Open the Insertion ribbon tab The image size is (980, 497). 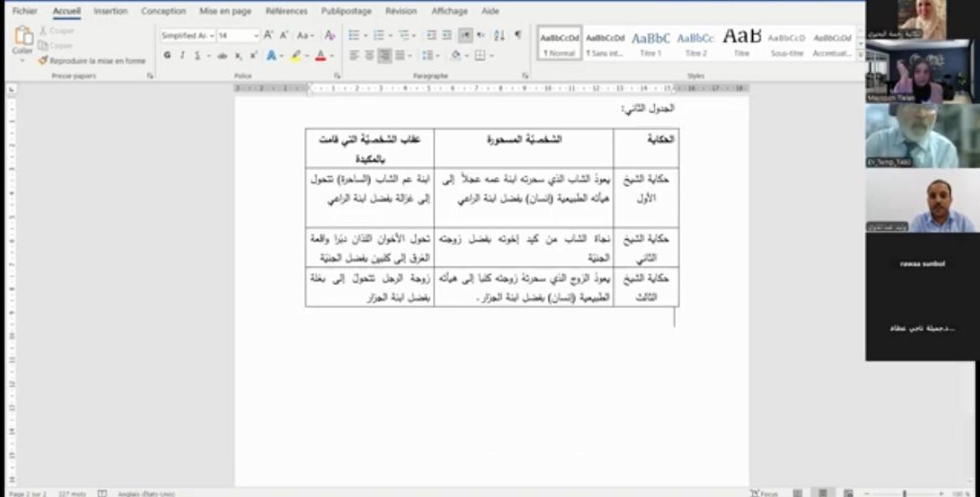click(x=111, y=11)
